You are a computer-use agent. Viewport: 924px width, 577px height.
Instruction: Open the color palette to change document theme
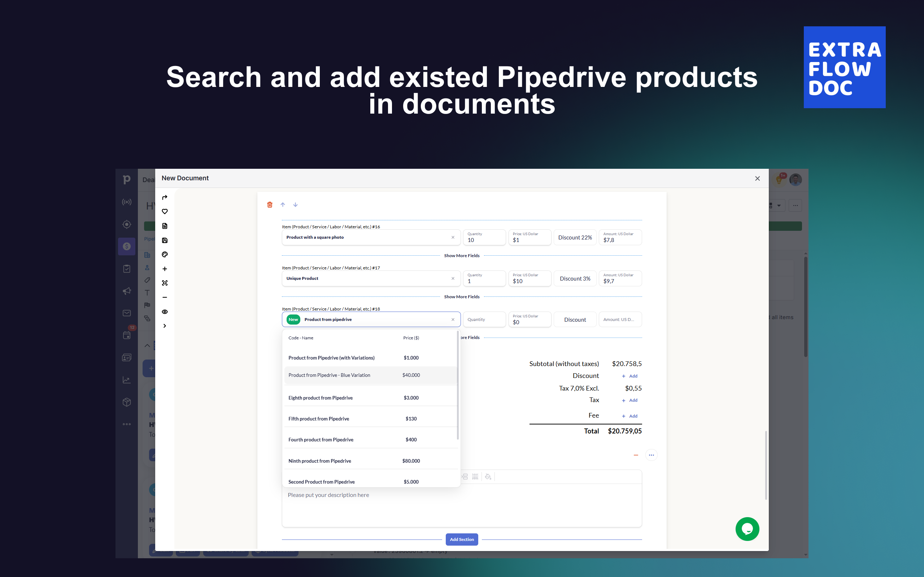[165, 254]
